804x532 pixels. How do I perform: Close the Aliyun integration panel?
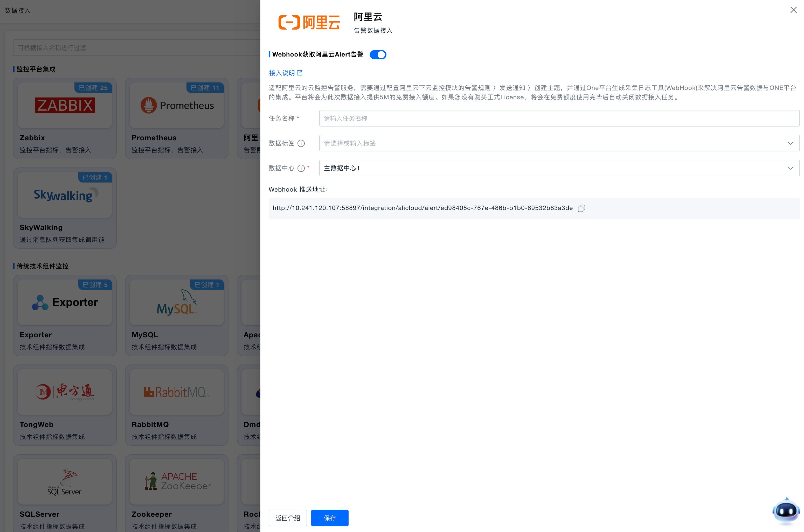pos(793,10)
